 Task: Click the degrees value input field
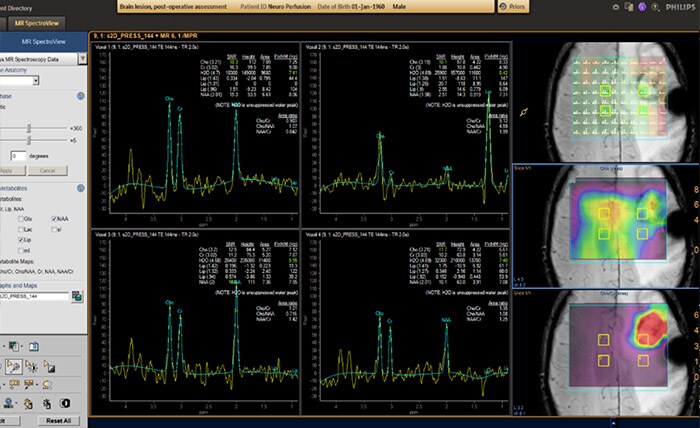coord(18,156)
